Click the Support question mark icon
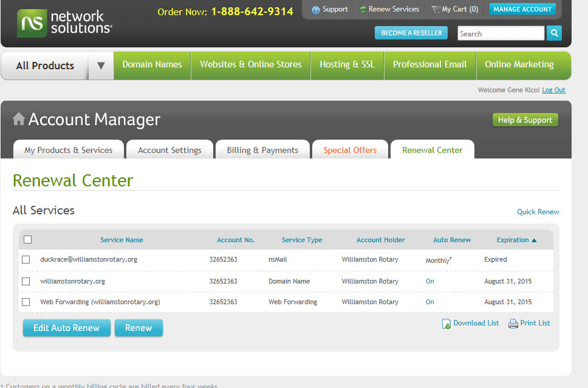 pyautogui.click(x=316, y=10)
